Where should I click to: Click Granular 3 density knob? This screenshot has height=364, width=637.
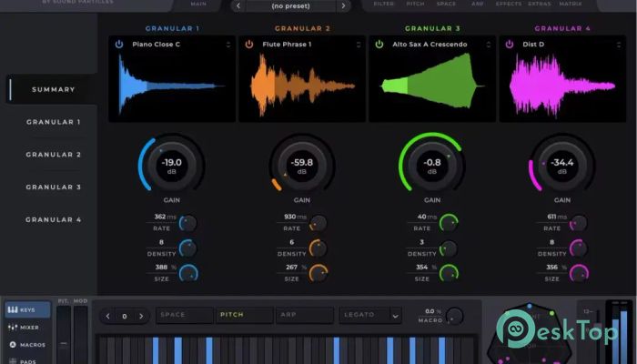click(x=449, y=248)
